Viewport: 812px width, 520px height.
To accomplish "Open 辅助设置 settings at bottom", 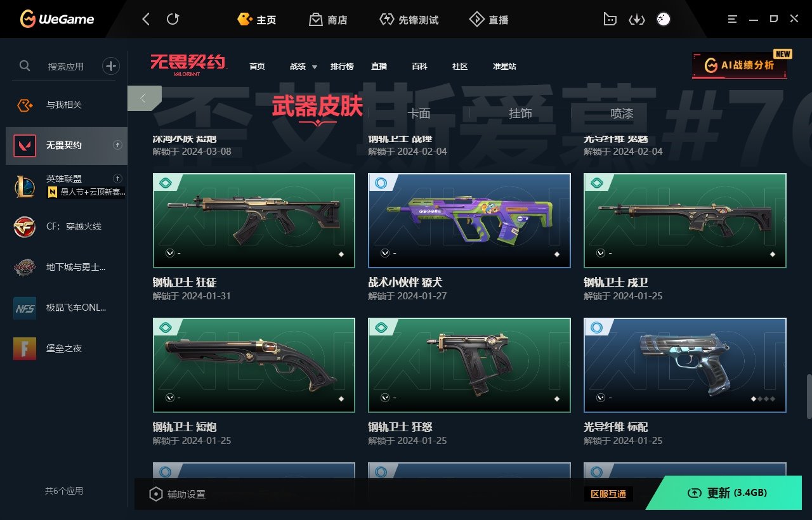I will 177,494.
